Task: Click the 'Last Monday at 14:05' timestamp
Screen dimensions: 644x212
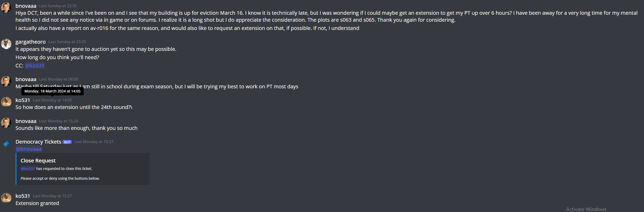Action: click(52, 100)
